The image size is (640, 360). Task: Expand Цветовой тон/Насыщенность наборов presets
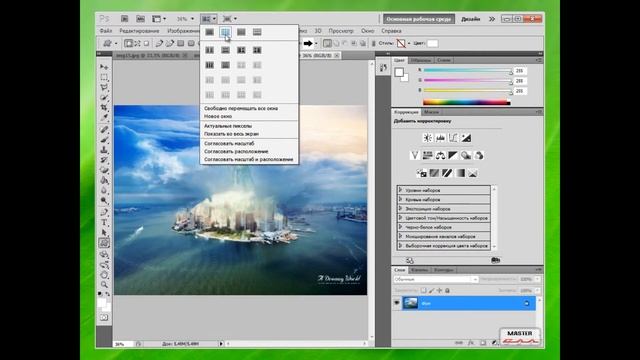click(400, 218)
